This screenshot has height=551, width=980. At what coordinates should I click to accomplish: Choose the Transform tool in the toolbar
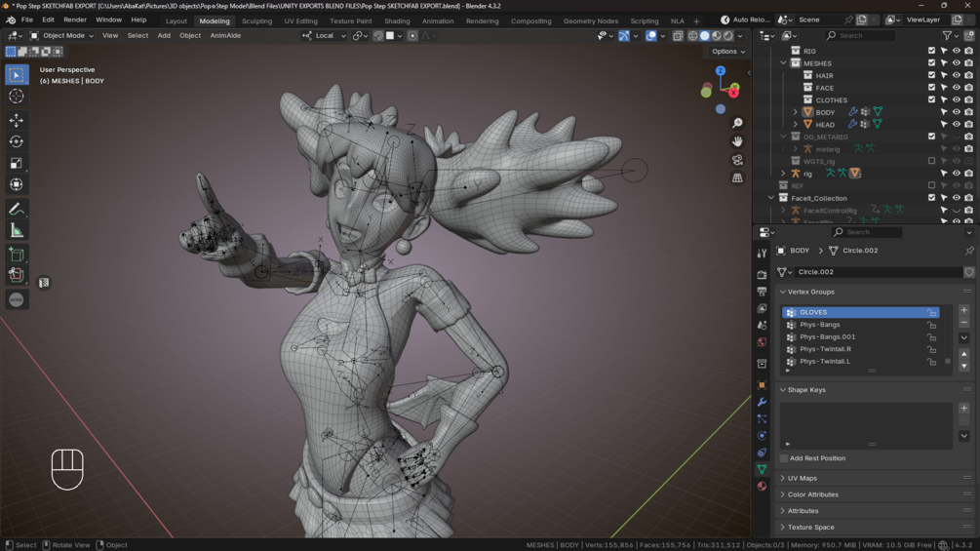17,185
